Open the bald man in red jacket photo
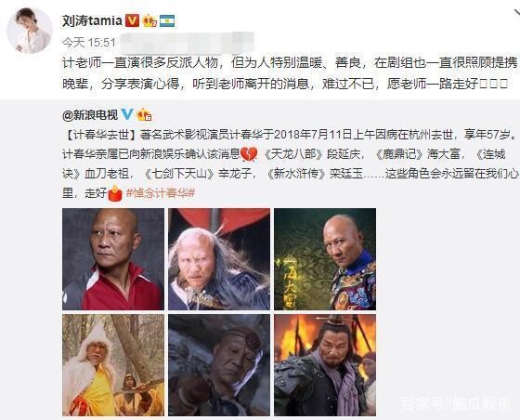 coord(113,259)
